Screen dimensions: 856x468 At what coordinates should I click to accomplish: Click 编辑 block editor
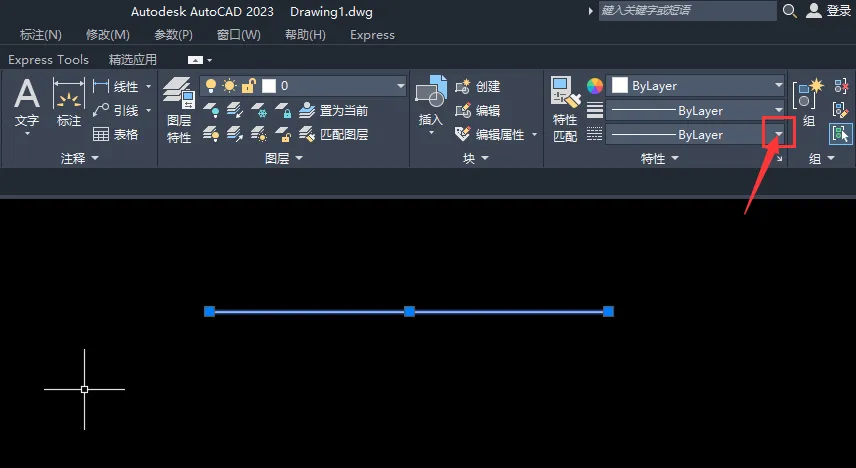coord(478,110)
